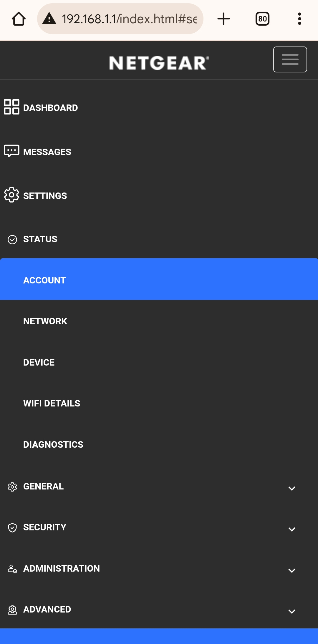Tap the Status checkmark circle icon
The image size is (318, 644).
[12, 240]
